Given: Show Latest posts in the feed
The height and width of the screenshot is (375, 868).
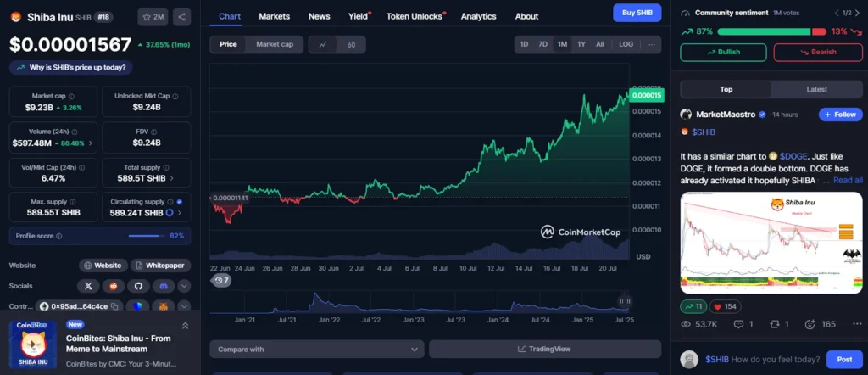Looking at the screenshot, I should point(816,89).
